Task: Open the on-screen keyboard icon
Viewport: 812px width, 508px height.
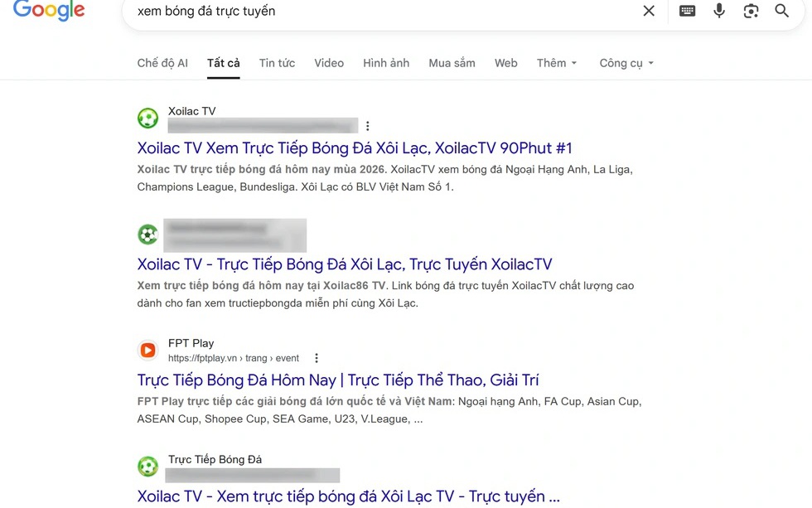Action: (x=687, y=11)
